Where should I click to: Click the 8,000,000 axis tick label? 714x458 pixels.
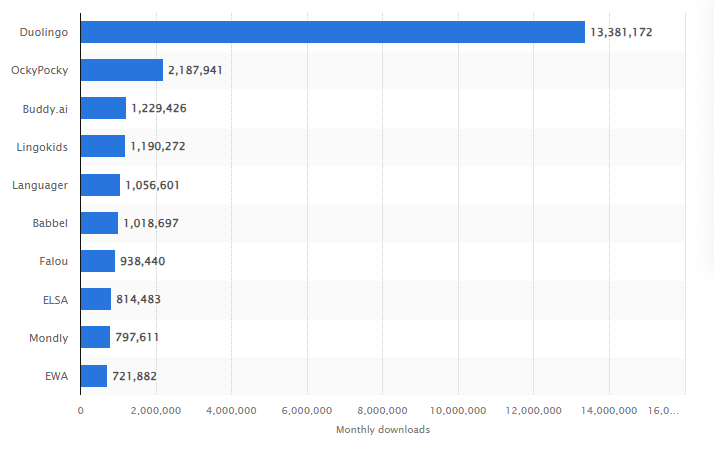(x=382, y=411)
